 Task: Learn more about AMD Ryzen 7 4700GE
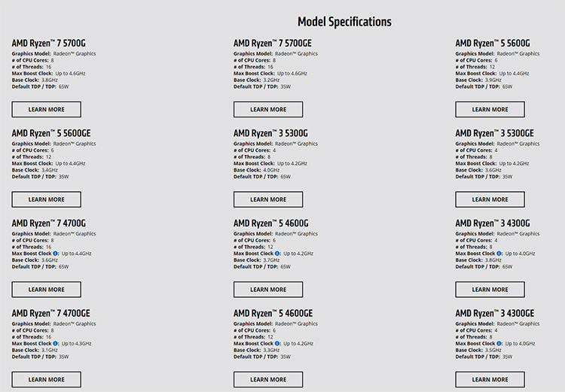47,379
